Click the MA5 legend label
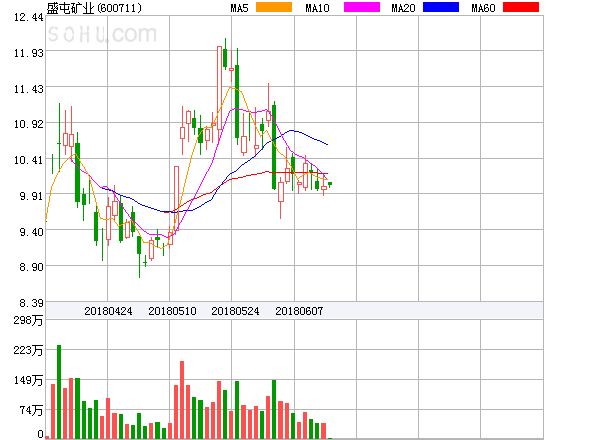The height and width of the screenshot is (440, 600). (239, 8)
